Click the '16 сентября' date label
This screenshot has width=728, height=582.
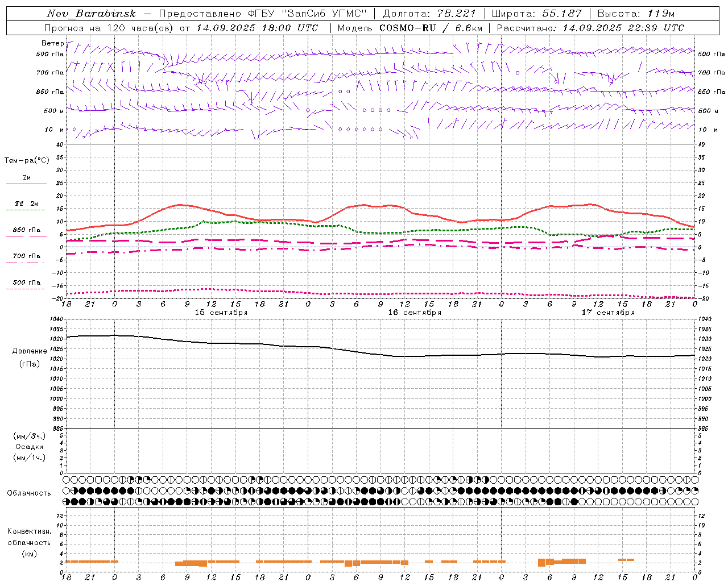click(x=415, y=313)
